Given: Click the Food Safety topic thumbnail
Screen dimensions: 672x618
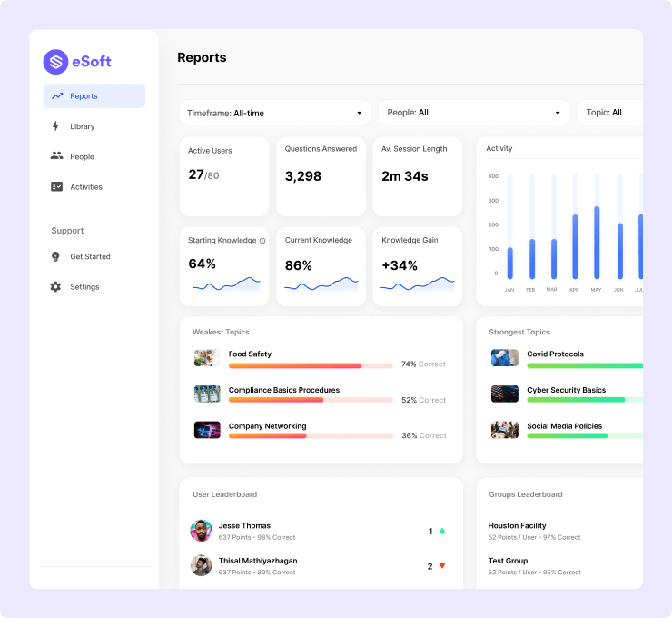Looking at the screenshot, I should (x=207, y=358).
